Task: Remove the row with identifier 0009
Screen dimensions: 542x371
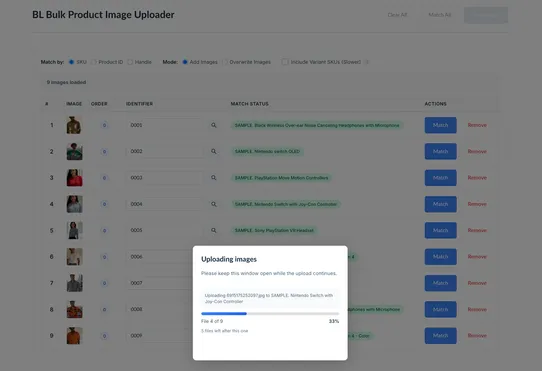Action: click(x=477, y=335)
